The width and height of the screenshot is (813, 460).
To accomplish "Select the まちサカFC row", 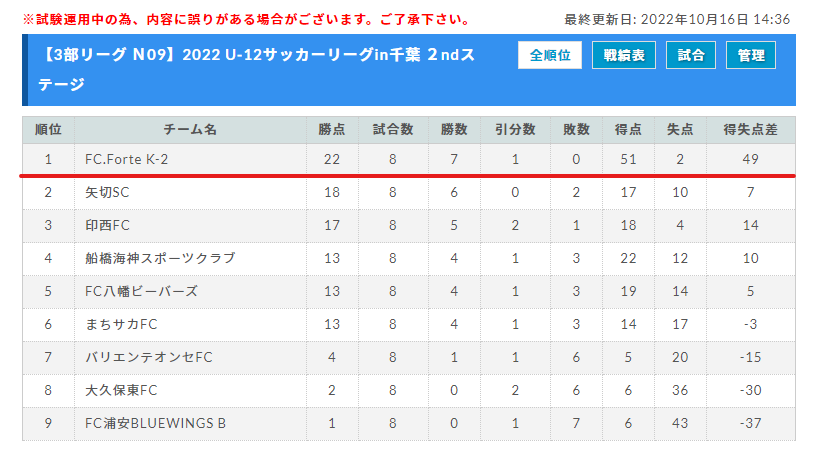I will [409, 325].
